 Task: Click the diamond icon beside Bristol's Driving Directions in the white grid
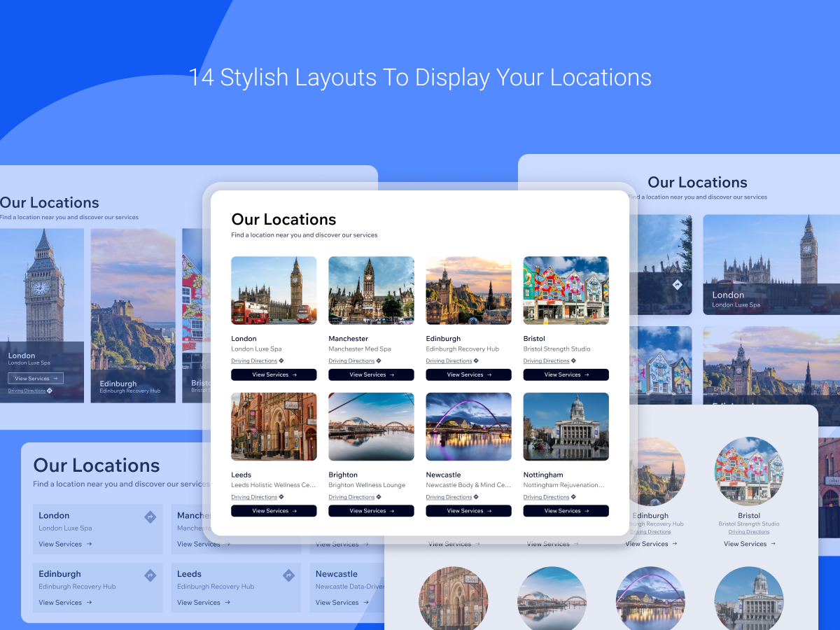573,361
